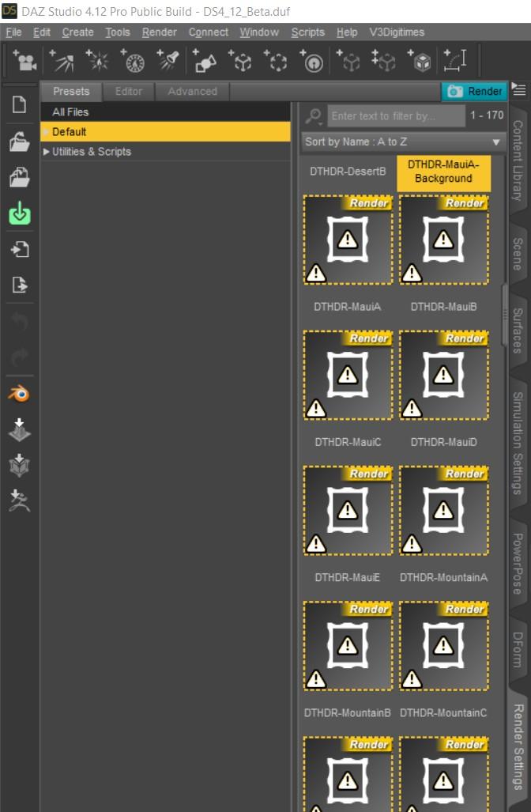Click the teal Render button
The height and width of the screenshot is (812, 531).
pos(475,92)
